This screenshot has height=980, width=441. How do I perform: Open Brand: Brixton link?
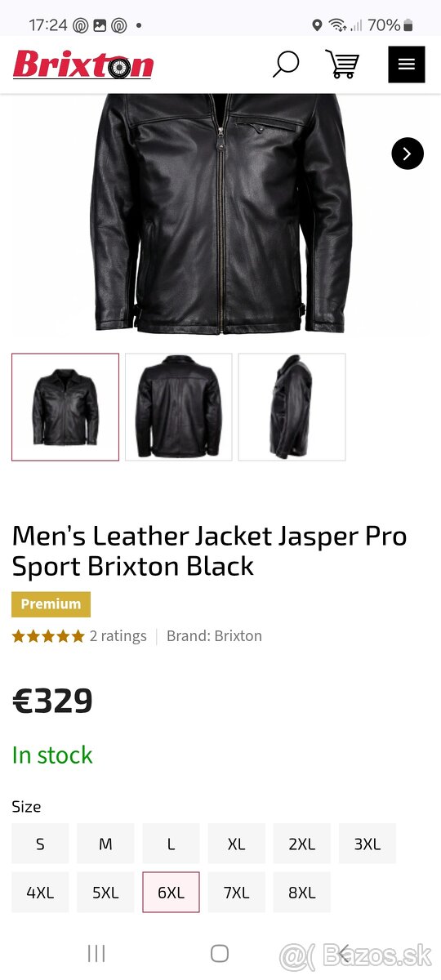[214, 636]
